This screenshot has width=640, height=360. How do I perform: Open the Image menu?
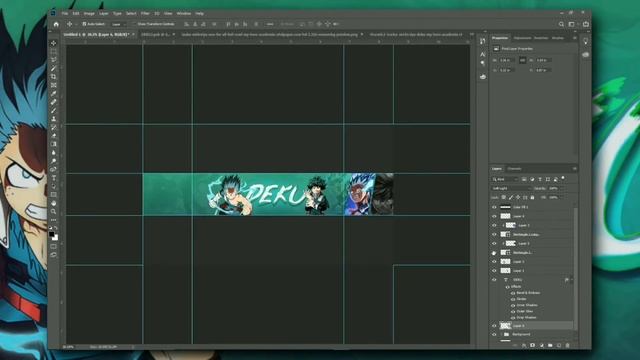click(89, 13)
